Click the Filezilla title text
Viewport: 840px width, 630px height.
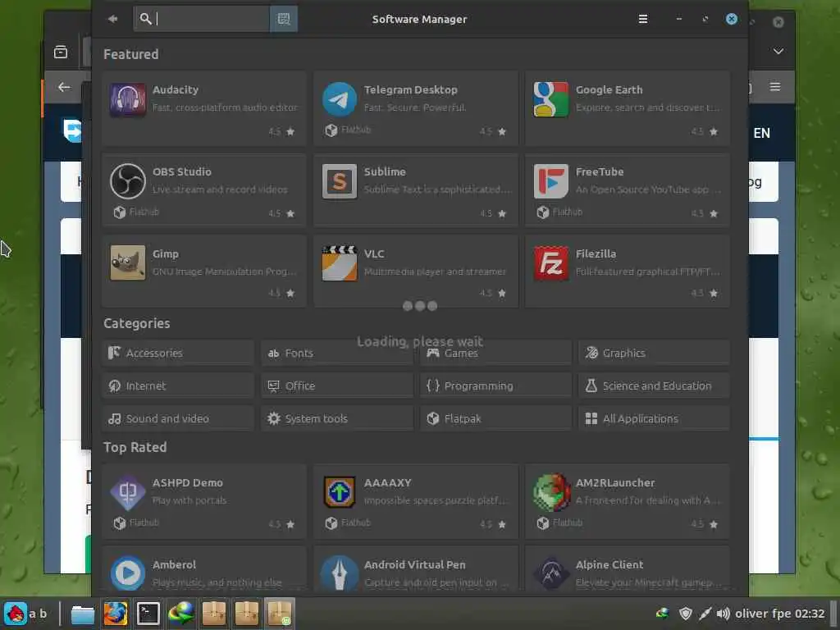(596, 253)
